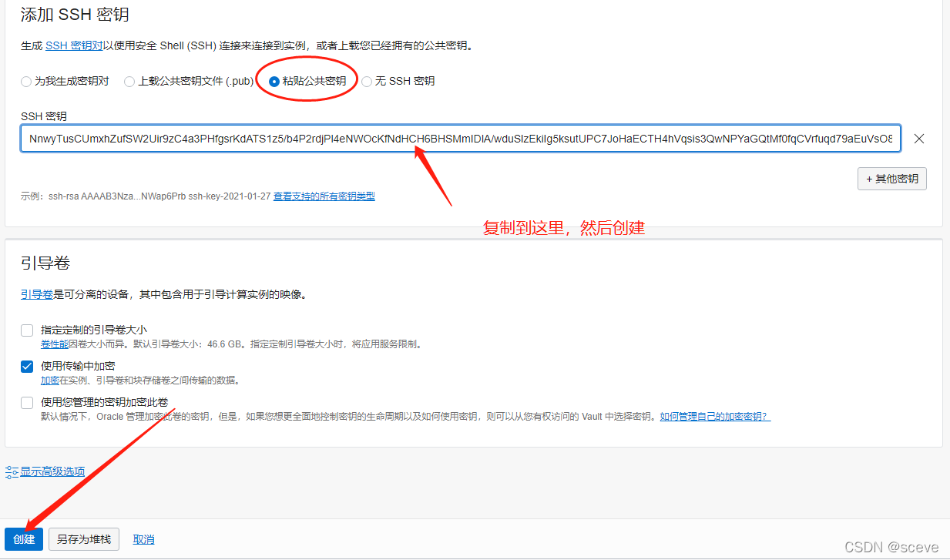950x560 pixels.
Task: Uncheck 使用传输中加密 checkbox
Action: click(x=27, y=367)
